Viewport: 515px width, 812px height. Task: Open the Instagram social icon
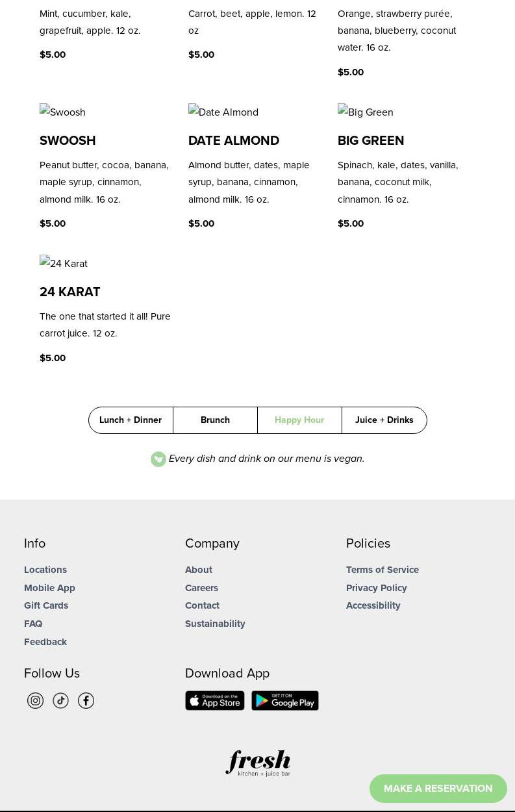point(35,700)
